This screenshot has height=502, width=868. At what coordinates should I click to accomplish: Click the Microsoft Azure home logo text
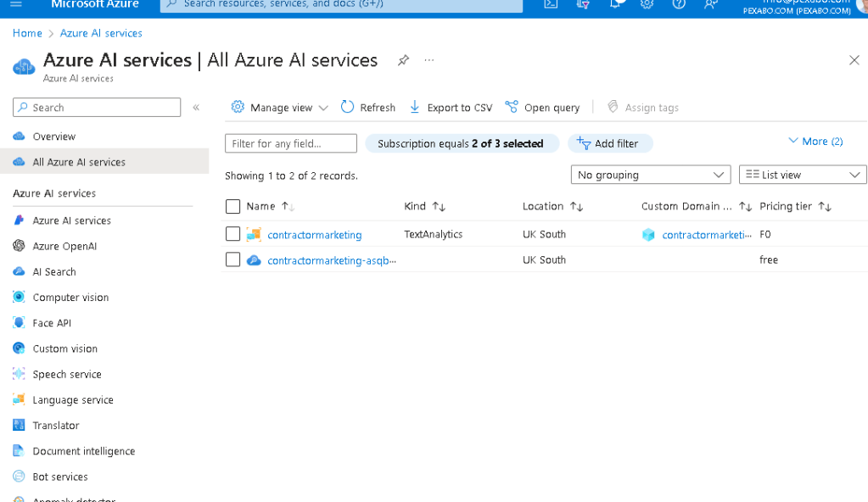pyautogui.click(x=95, y=4)
